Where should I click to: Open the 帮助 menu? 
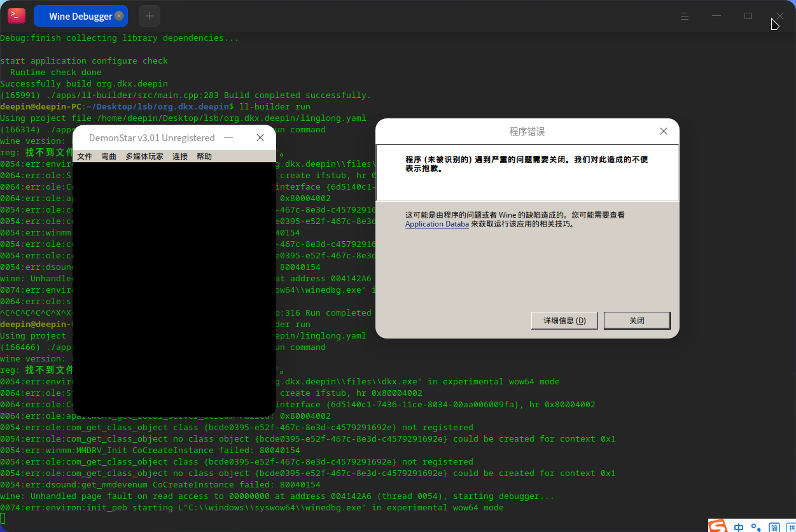(204, 157)
